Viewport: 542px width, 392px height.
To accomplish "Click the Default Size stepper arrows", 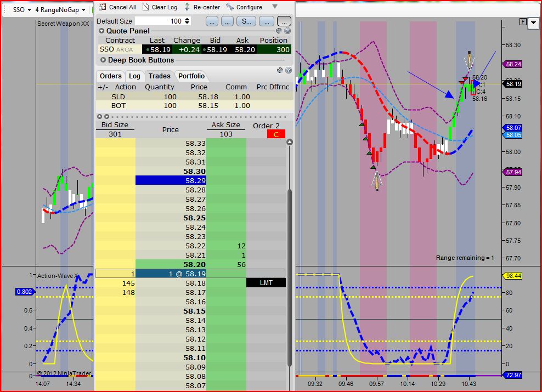I will (x=187, y=21).
